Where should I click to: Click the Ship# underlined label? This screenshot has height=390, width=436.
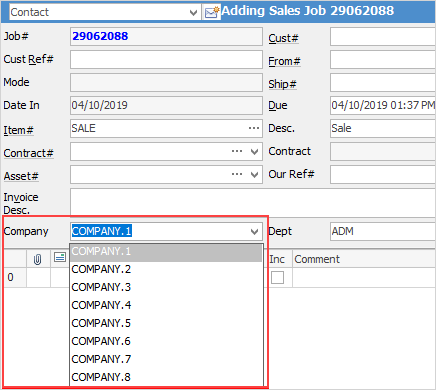coord(282,84)
